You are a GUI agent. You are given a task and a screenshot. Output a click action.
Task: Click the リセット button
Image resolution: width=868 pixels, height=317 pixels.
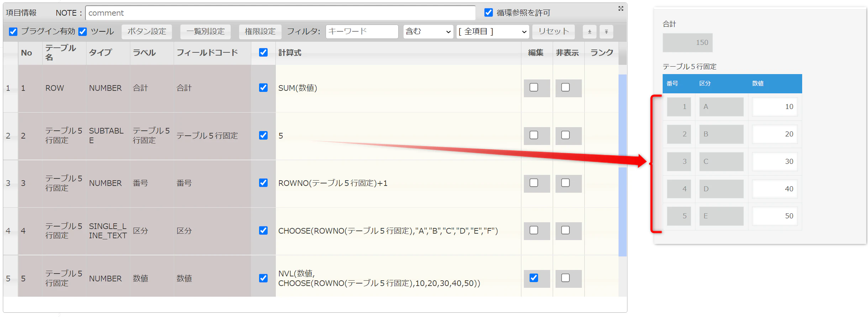click(554, 32)
